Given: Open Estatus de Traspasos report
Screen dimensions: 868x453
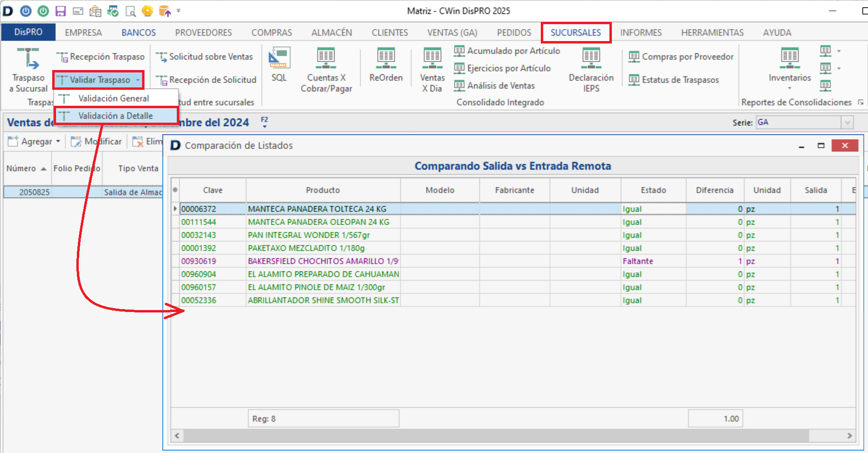Looking at the screenshot, I should tap(674, 80).
